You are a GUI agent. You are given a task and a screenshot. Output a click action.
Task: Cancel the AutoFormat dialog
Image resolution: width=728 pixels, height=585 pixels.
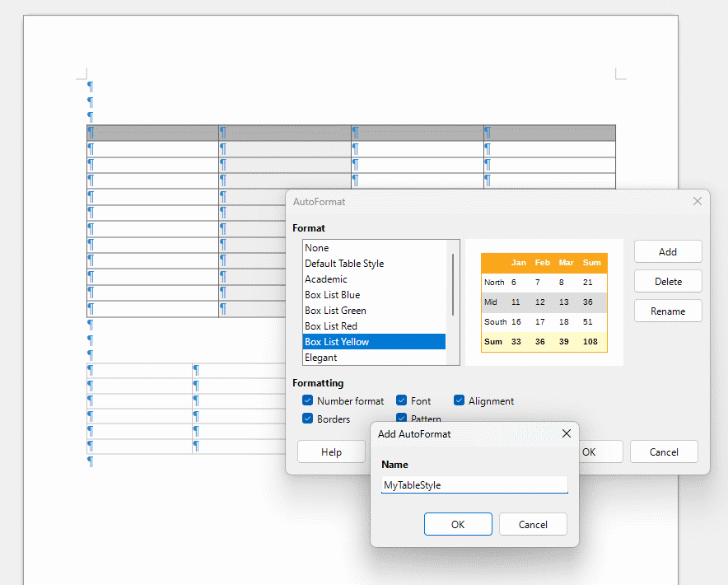pos(664,452)
